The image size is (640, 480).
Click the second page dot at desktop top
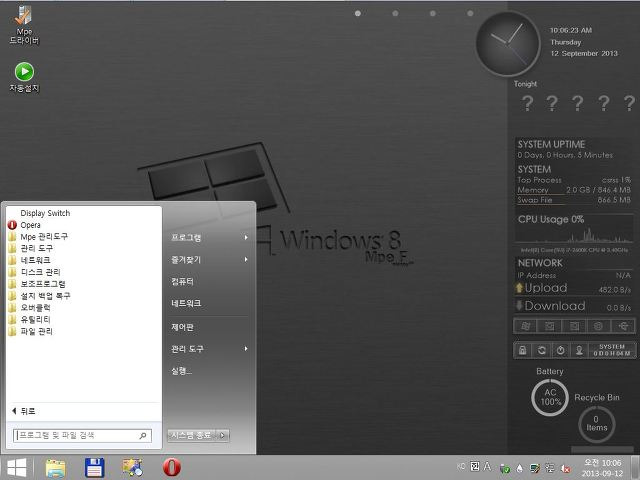tap(395, 13)
